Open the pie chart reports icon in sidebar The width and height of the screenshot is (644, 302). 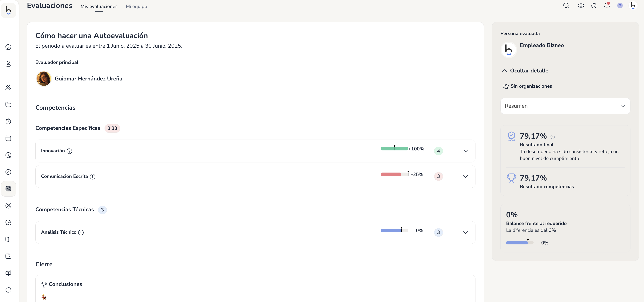pos(8,290)
